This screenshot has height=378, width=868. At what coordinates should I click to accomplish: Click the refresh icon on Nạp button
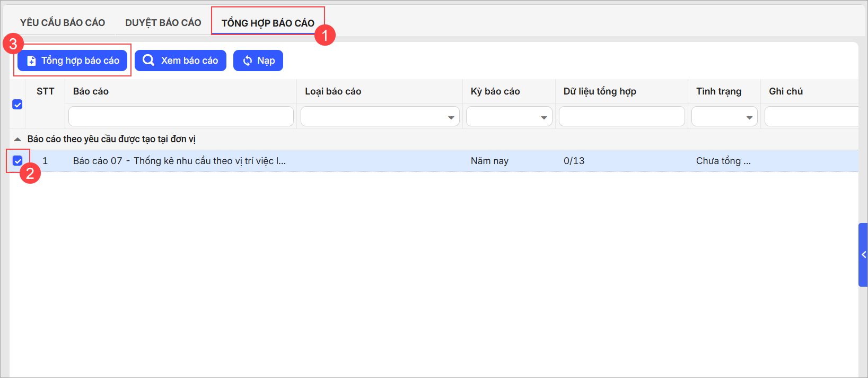[x=247, y=61]
